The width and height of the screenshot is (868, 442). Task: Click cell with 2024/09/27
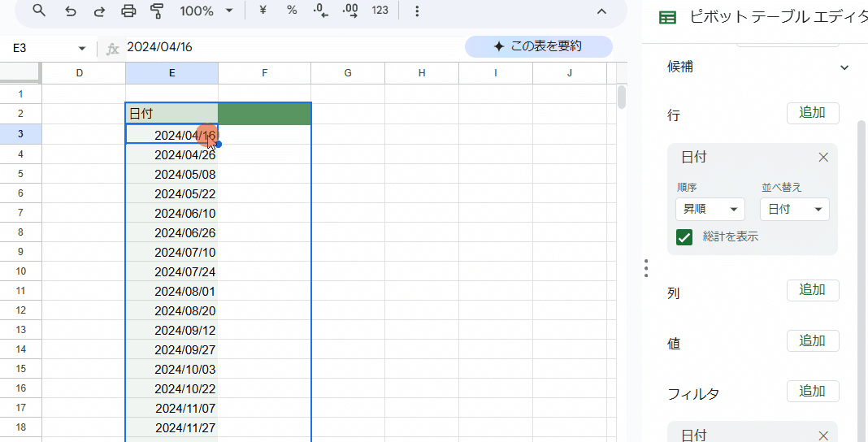(172, 349)
